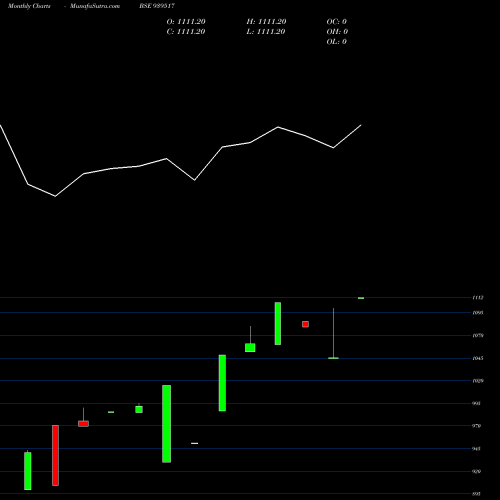500x500 pixels.
Task: Click the 'OH: 0' reading
Action: point(337,32)
